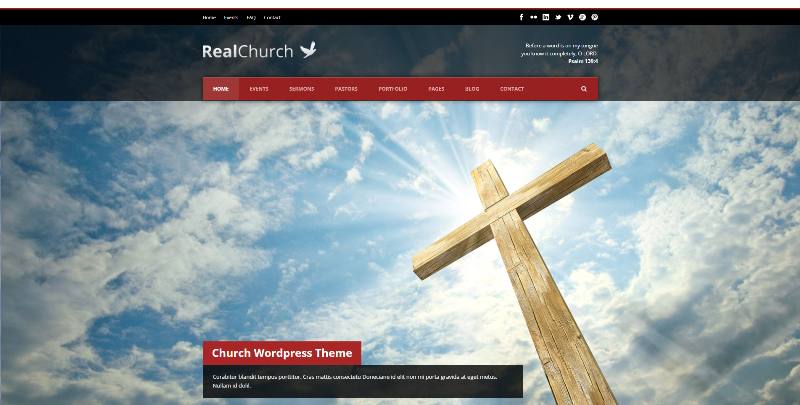Open the PAGES menu item
The height and width of the screenshot is (405, 800).
click(x=436, y=89)
